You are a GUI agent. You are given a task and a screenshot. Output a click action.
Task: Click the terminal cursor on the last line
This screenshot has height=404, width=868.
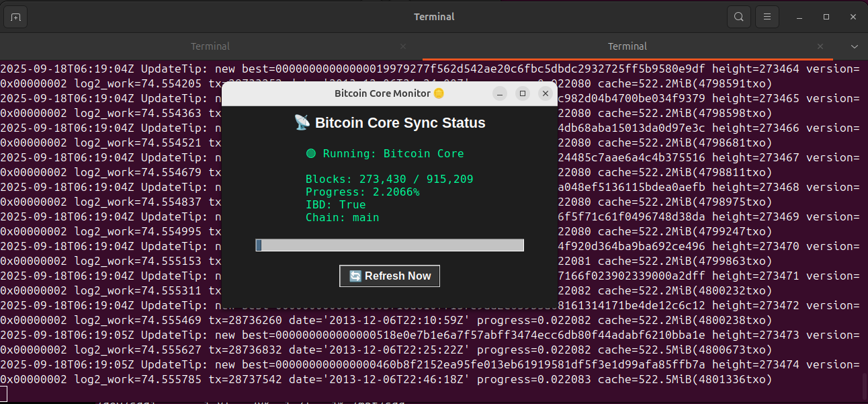[3, 393]
